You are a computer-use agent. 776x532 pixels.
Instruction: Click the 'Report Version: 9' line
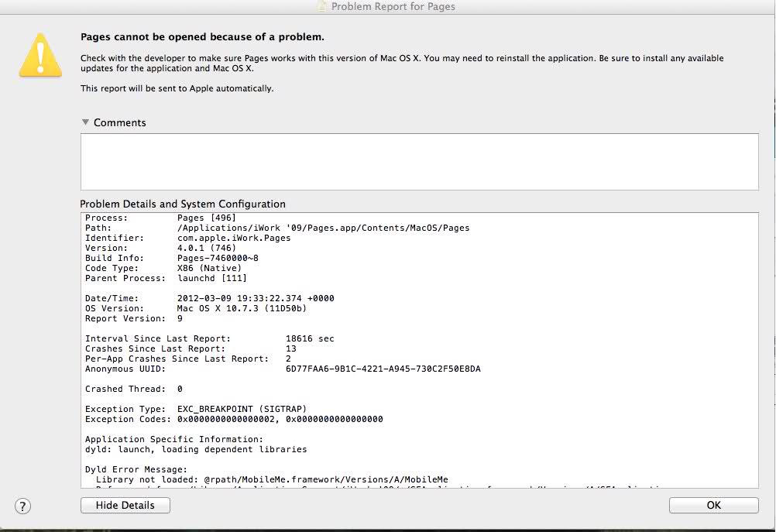tap(134, 318)
